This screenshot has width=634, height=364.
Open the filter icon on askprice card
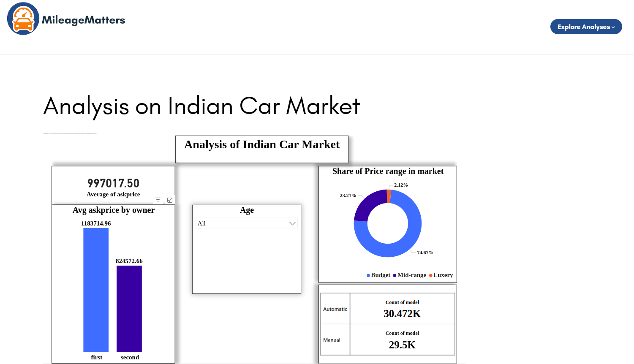pos(158,200)
